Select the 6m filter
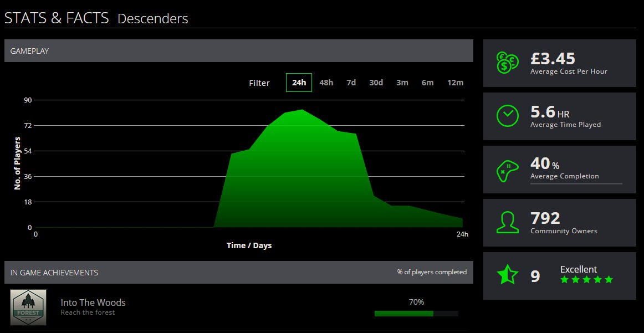The width and height of the screenshot is (644, 333). [x=427, y=83]
